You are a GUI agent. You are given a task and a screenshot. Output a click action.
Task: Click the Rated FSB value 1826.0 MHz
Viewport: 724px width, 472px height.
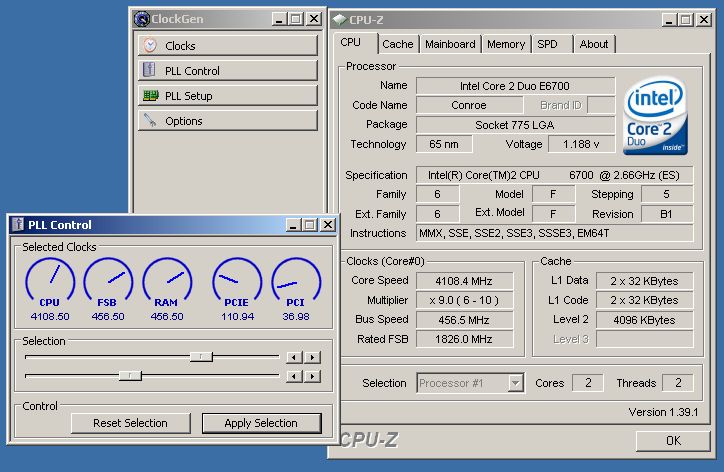(x=465, y=339)
